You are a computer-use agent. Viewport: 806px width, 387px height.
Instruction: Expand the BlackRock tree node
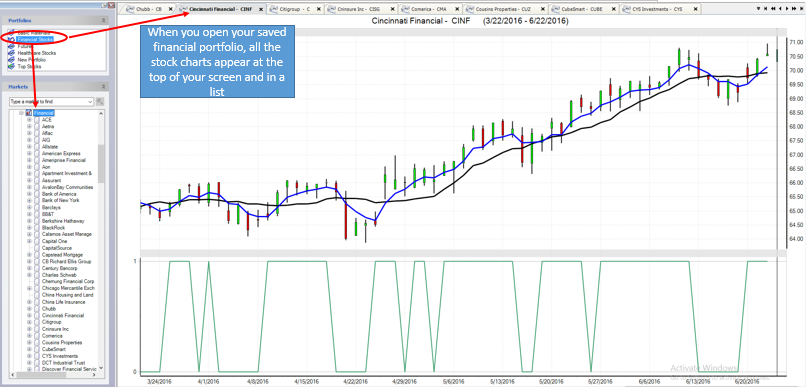coord(29,228)
